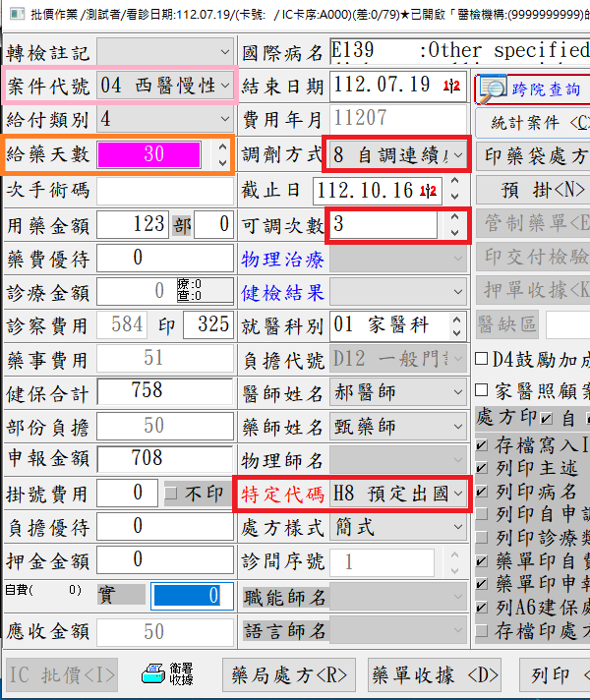Click the 用藥金額 input field
590x700 pixels.
133,225
